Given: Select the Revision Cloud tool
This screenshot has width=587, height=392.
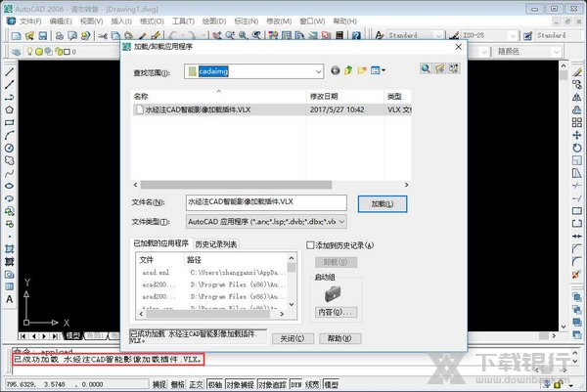Looking at the screenshot, I should click(10, 160).
